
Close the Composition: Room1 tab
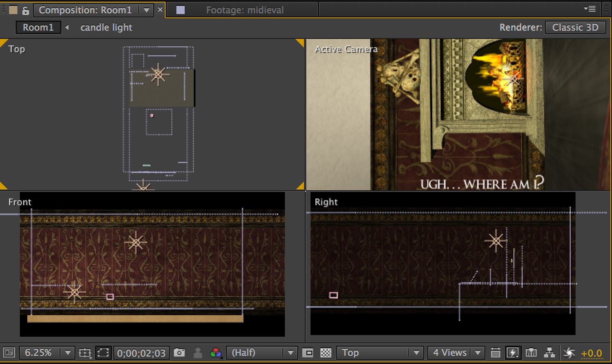[x=160, y=10]
